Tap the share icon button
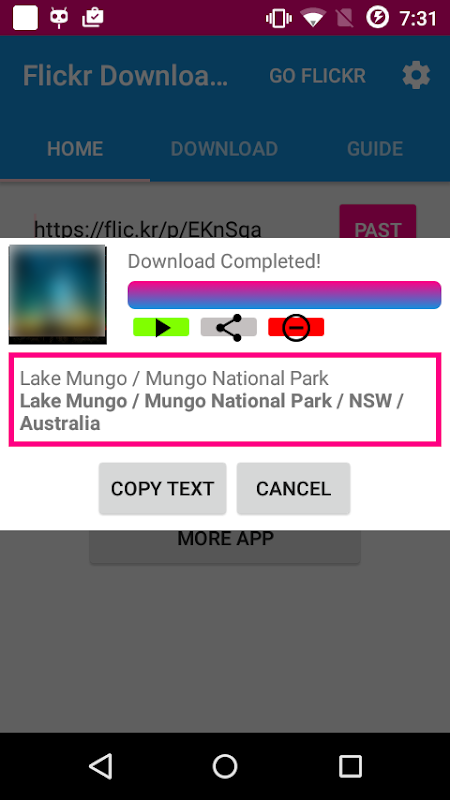The image size is (450, 800). pos(229,327)
